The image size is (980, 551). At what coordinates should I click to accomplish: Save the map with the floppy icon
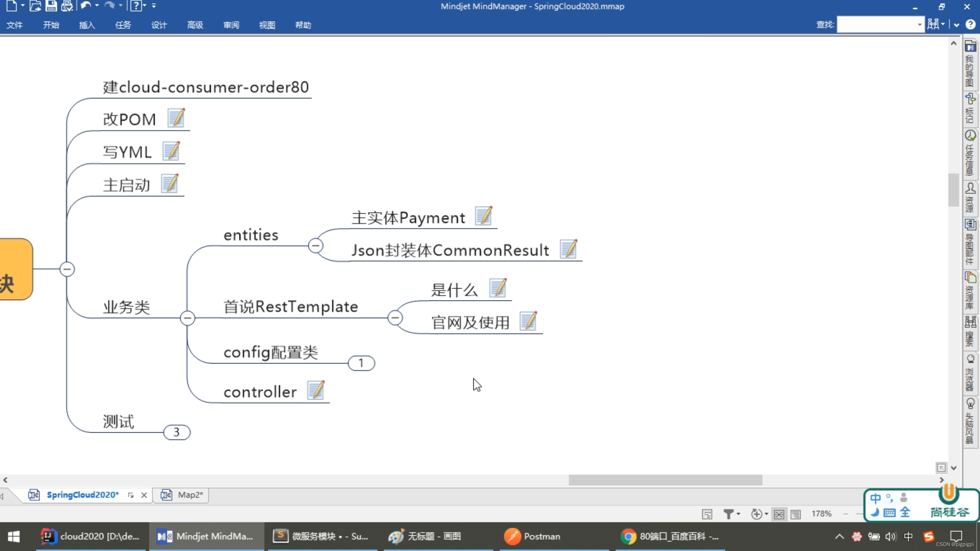(51, 6)
